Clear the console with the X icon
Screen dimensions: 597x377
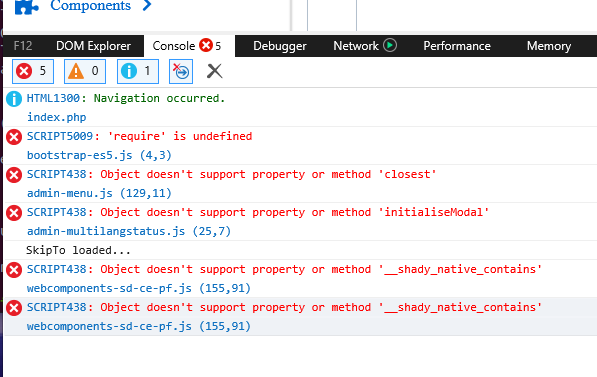(x=214, y=71)
